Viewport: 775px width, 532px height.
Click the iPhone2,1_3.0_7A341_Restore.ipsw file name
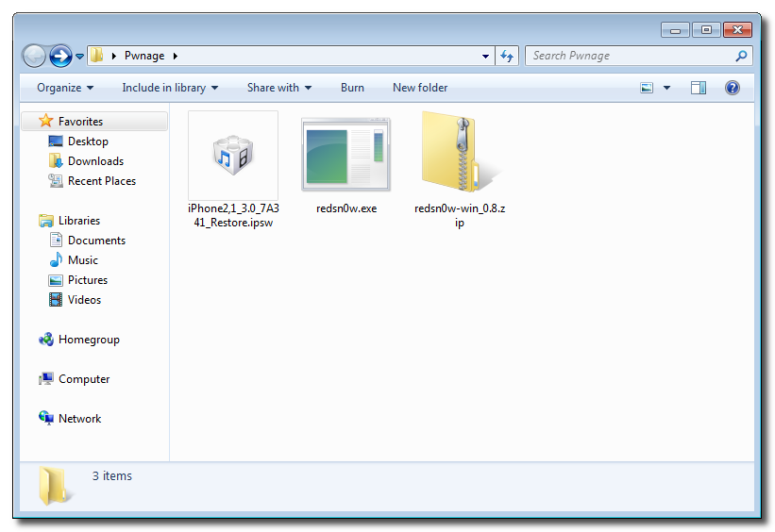point(233,215)
